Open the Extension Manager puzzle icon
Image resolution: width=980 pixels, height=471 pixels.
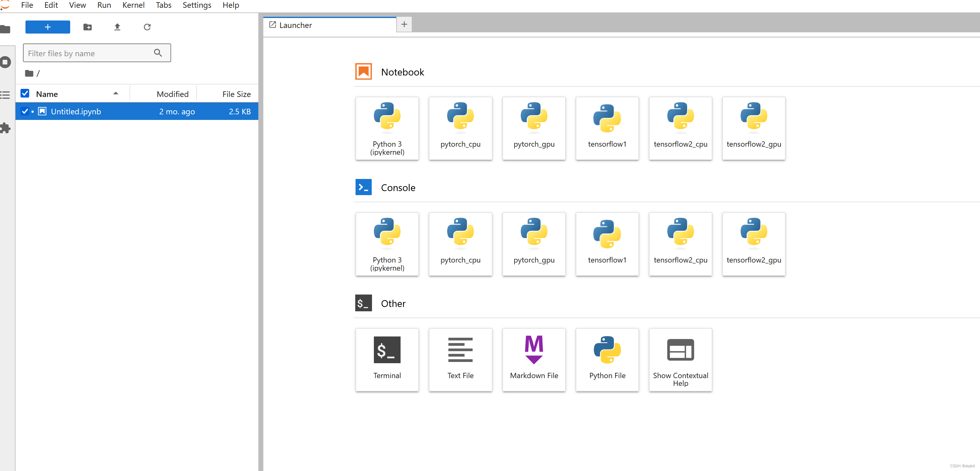tap(5, 128)
